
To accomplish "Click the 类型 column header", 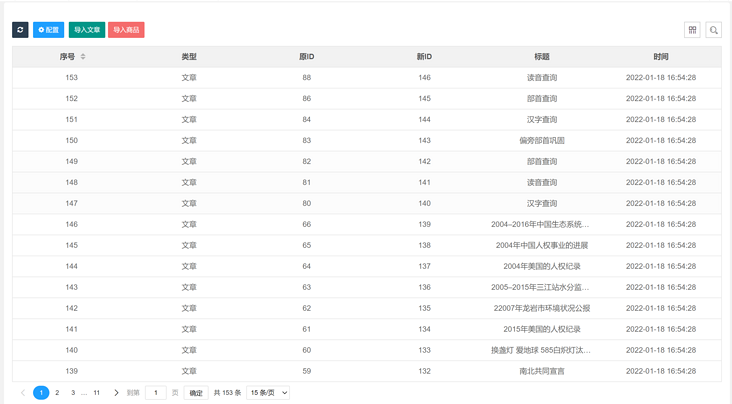I will [189, 57].
